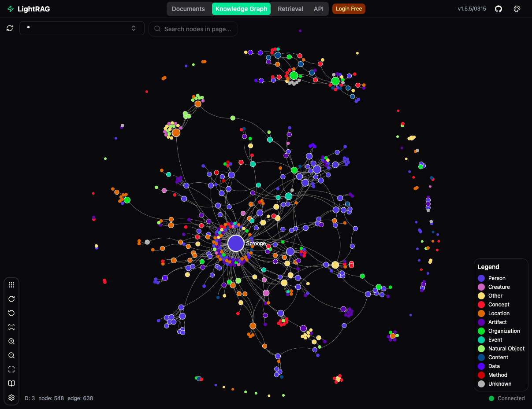The height and width of the screenshot is (409, 532).
Task: Click the D: 3 depth text
Action: 30,398
